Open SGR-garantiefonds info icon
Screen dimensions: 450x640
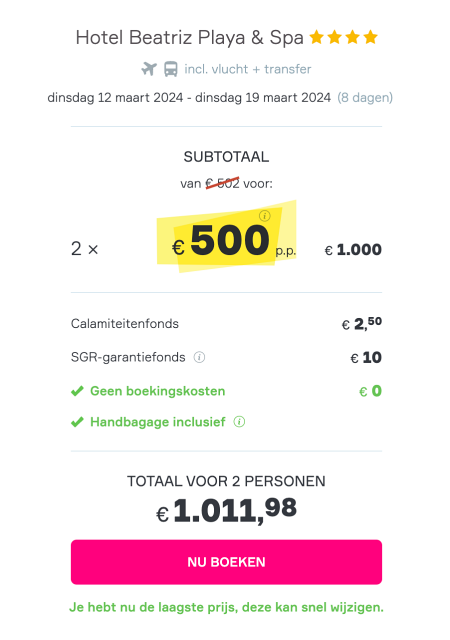pyautogui.click(x=199, y=357)
